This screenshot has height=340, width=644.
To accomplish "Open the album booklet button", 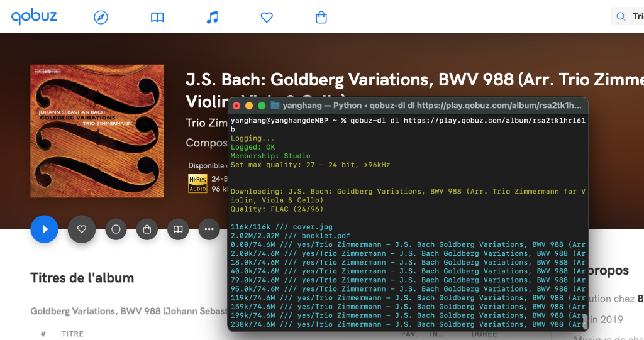I will pyautogui.click(x=178, y=229).
